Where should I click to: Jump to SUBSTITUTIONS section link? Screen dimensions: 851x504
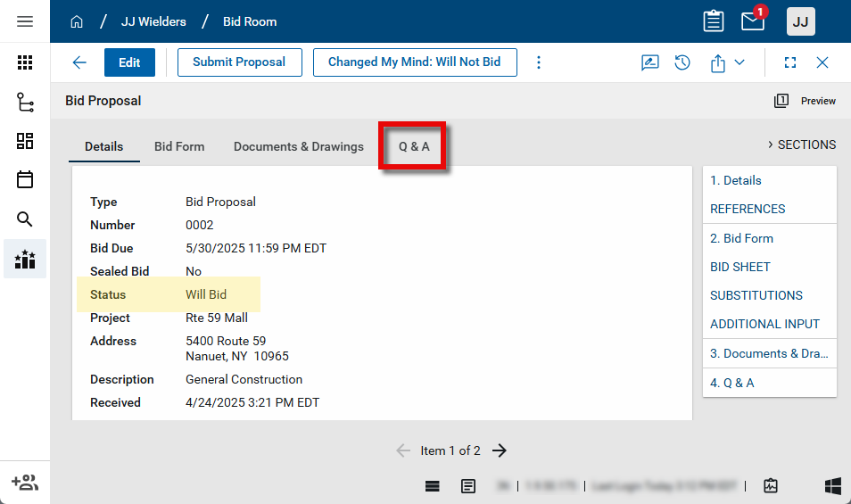[x=756, y=295]
